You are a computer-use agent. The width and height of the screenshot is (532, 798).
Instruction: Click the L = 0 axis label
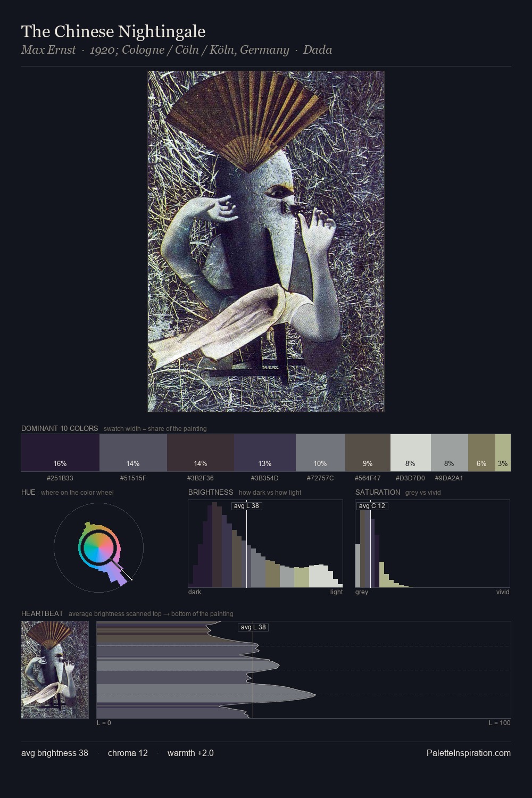(x=104, y=722)
